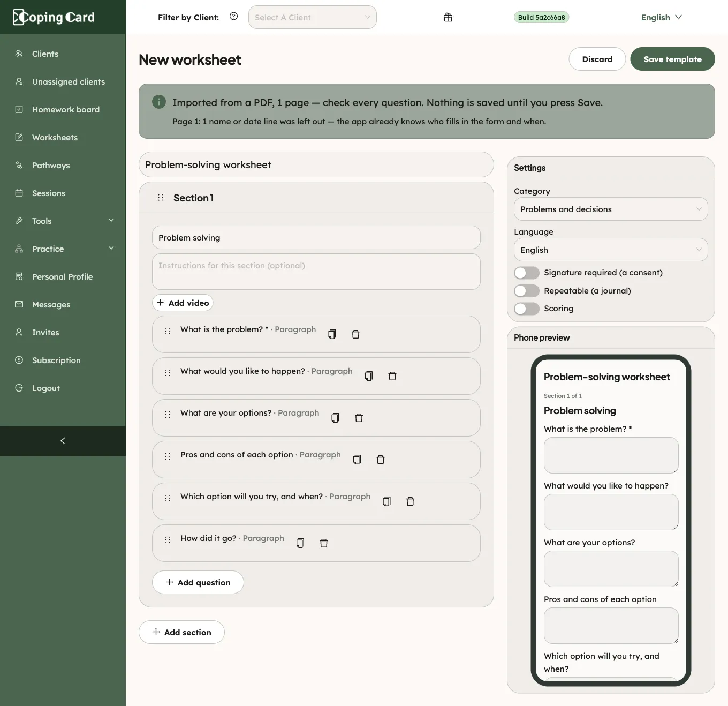This screenshot has height=706, width=728.
Task: Click drag handle of 'How did it go?'
Action: (x=168, y=540)
